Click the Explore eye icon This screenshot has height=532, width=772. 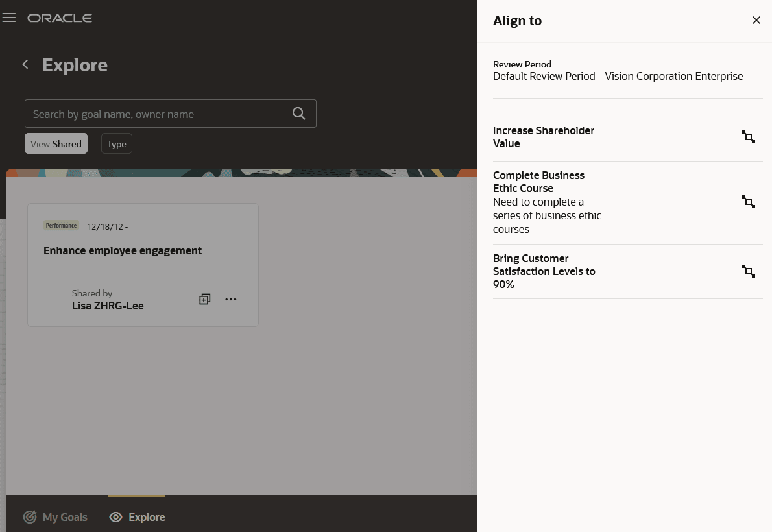pyautogui.click(x=115, y=517)
